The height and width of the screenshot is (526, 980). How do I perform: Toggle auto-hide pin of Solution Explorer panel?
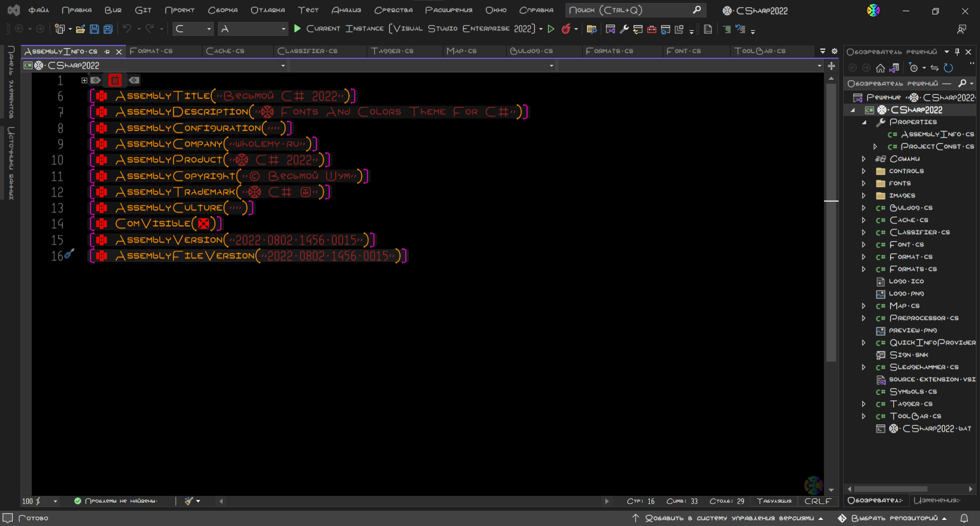[x=957, y=52]
